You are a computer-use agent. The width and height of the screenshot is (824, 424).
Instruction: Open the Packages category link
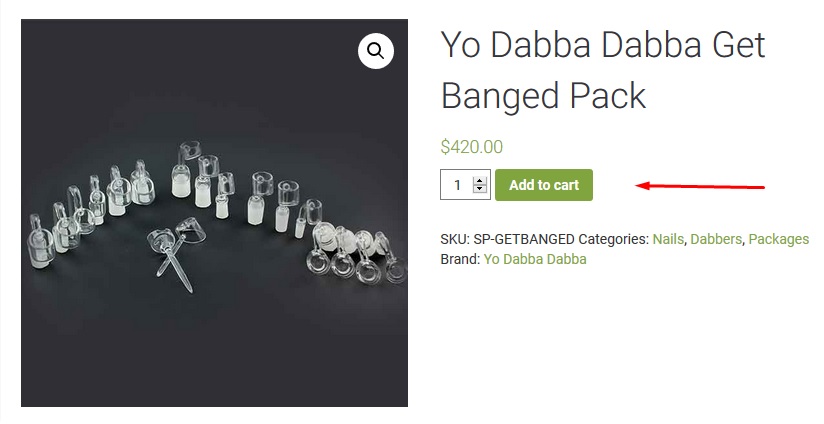click(778, 239)
